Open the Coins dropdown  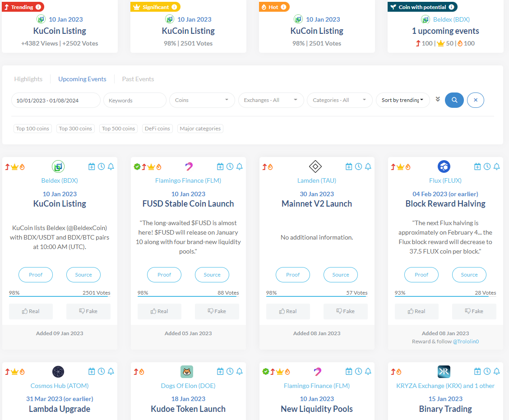pos(202,100)
